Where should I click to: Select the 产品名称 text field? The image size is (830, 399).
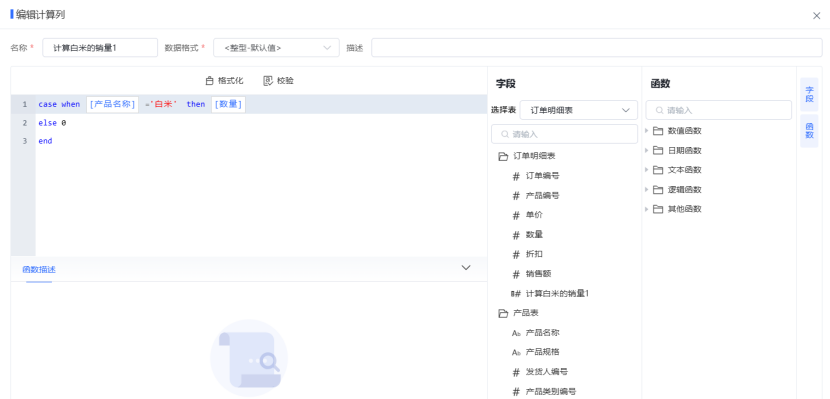542,333
